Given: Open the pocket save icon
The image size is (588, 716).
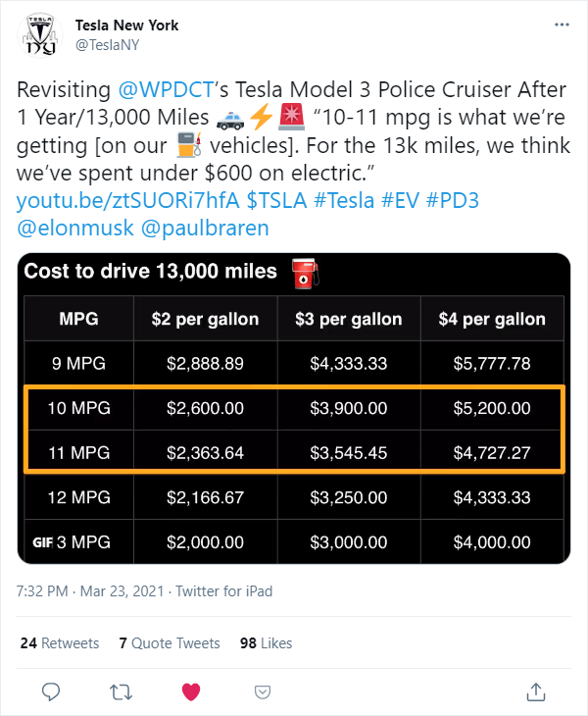Looking at the screenshot, I should pos(263,692).
